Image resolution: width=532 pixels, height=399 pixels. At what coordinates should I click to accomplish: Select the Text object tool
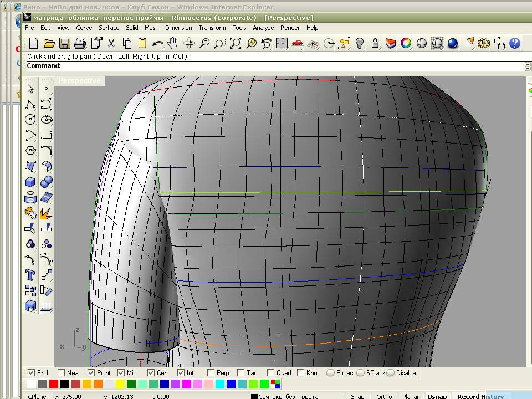pos(30,275)
